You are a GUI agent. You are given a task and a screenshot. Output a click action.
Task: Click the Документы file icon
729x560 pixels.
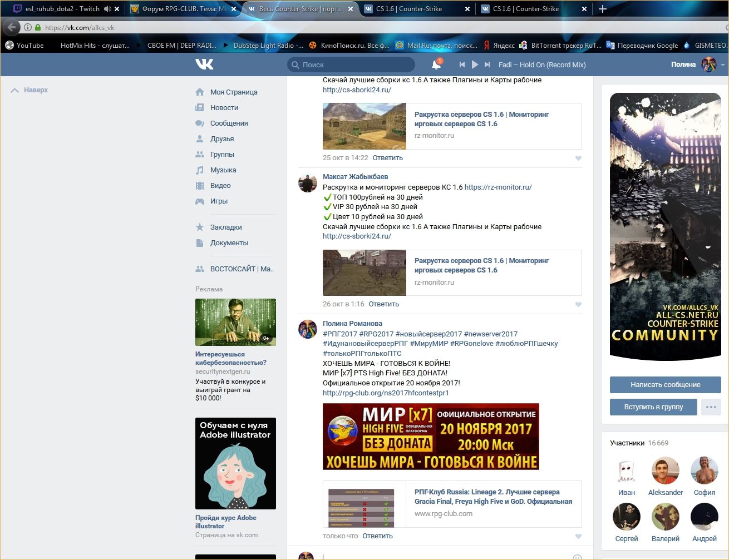point(200,242)
